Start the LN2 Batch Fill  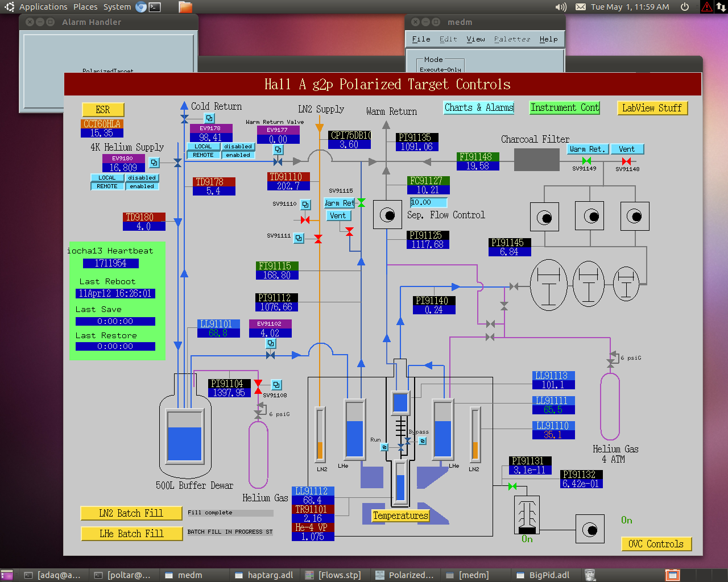131,513
